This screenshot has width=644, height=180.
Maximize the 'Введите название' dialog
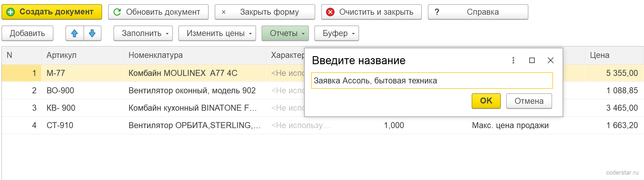[532, 60]
